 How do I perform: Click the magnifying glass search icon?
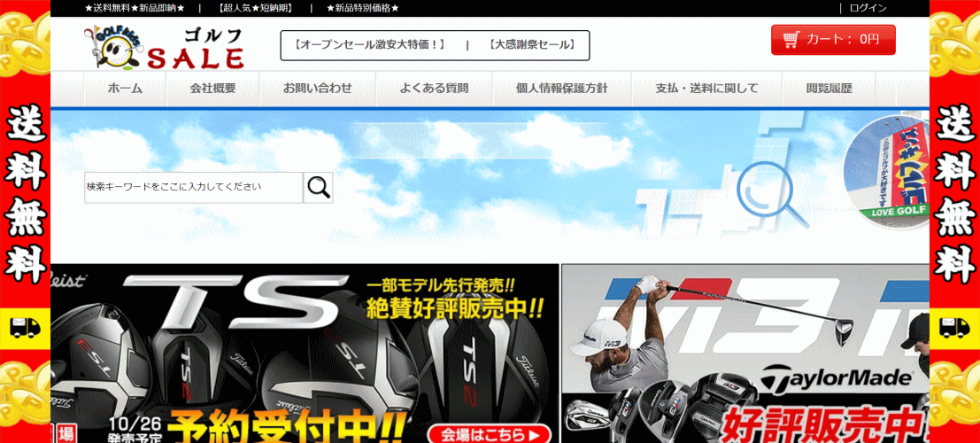pyautogui.click(x=318, y=188)
